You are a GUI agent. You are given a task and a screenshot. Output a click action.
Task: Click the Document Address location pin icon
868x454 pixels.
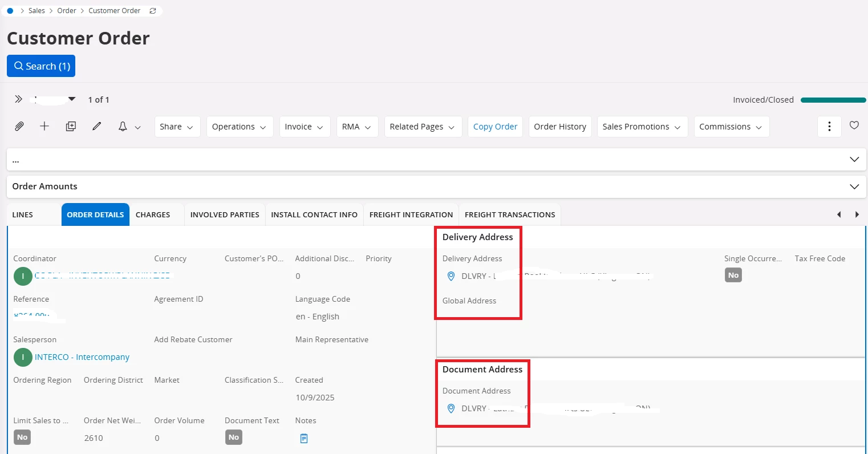pos(451,408)
